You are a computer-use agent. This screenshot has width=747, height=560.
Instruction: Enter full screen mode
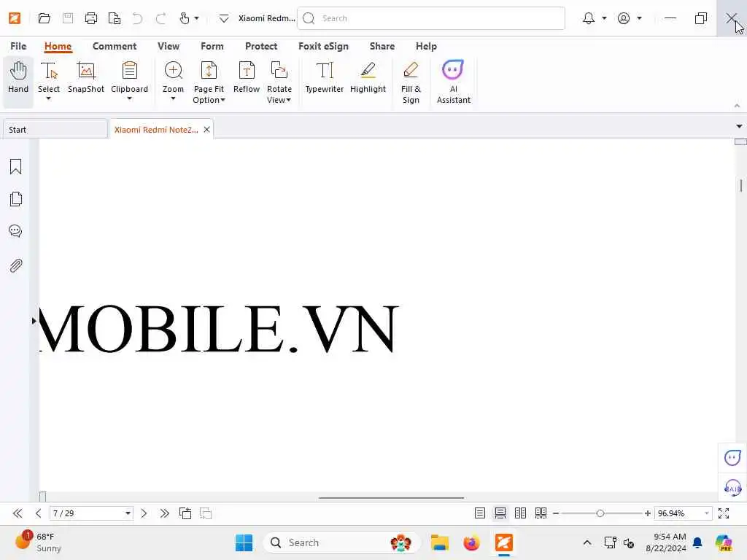[724, 513]
